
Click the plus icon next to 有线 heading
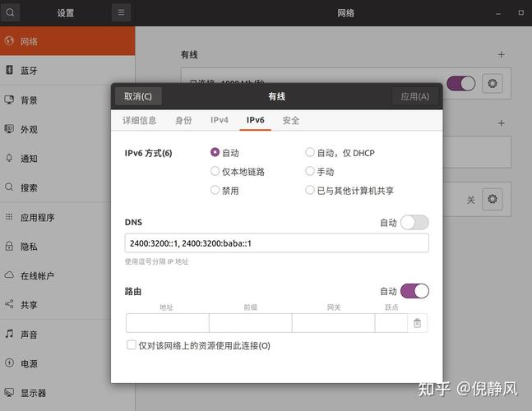[x=501, y=54]
